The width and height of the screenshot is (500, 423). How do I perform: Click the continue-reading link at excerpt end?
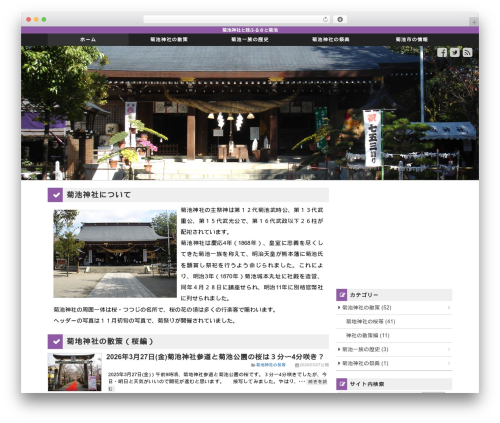[317, 382]
